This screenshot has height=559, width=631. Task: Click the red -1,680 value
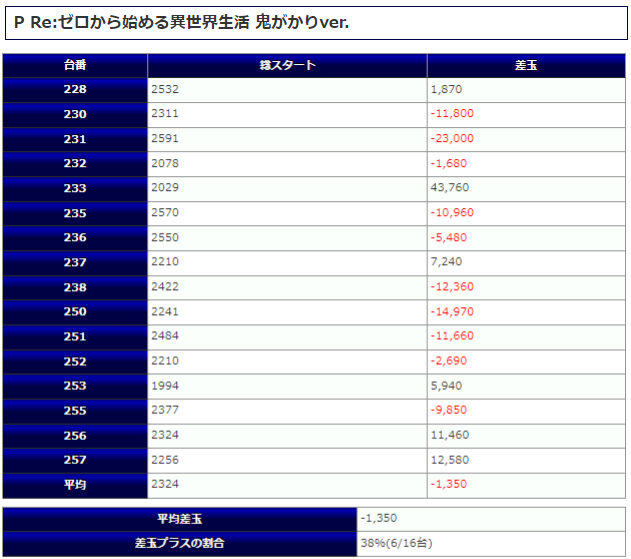(x=449, y=163)
